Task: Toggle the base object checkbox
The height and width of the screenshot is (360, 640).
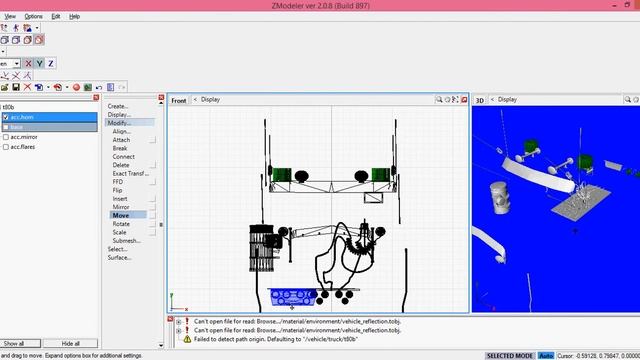Action: click(6, 127)
